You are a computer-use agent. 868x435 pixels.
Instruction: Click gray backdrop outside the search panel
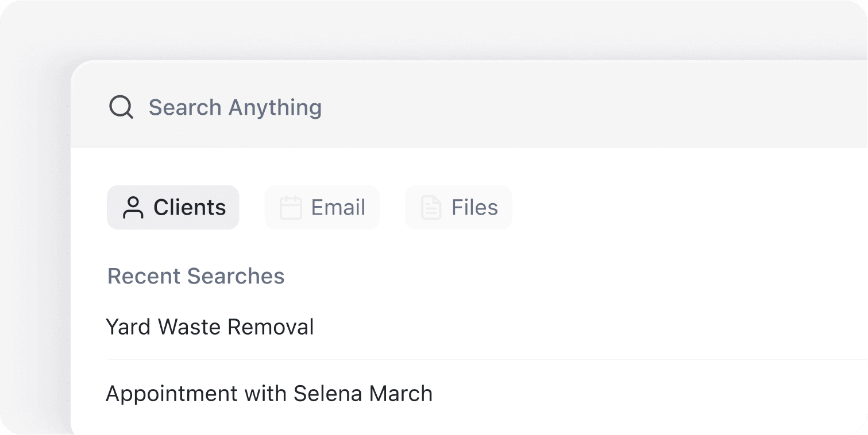tap(34, 230)
